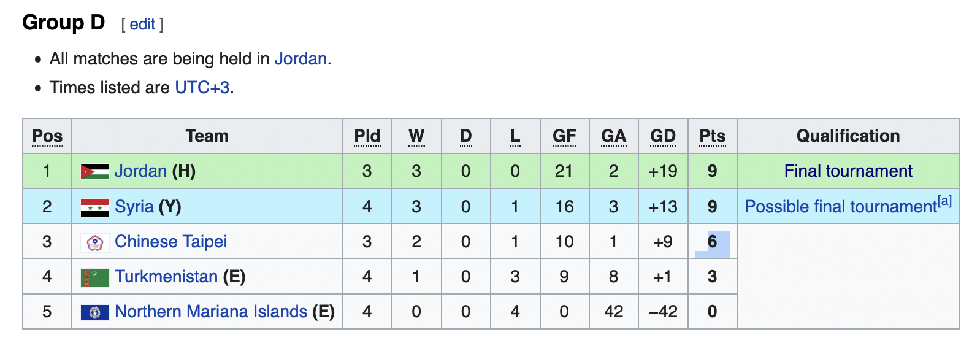Click the footnote [a] reference

(x=944, y=201)
